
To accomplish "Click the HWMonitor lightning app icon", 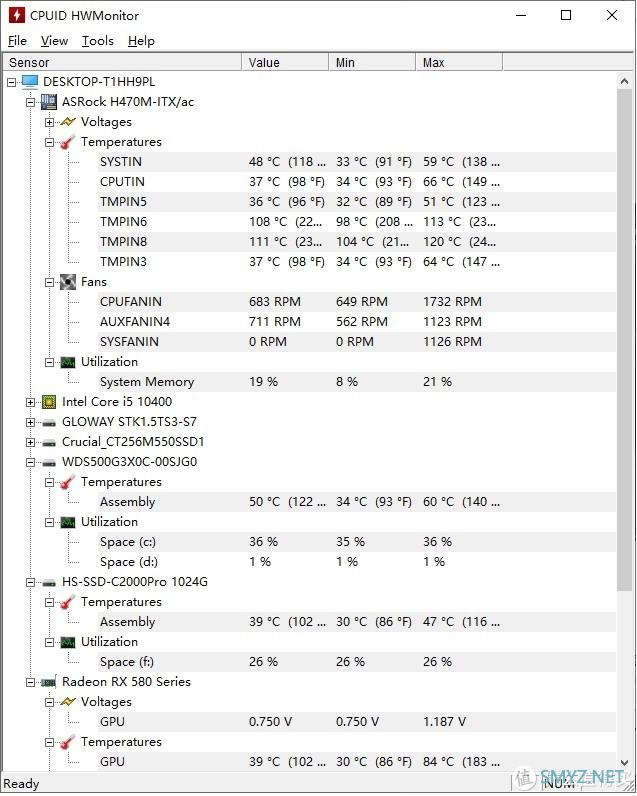I will tap(17, 15).
